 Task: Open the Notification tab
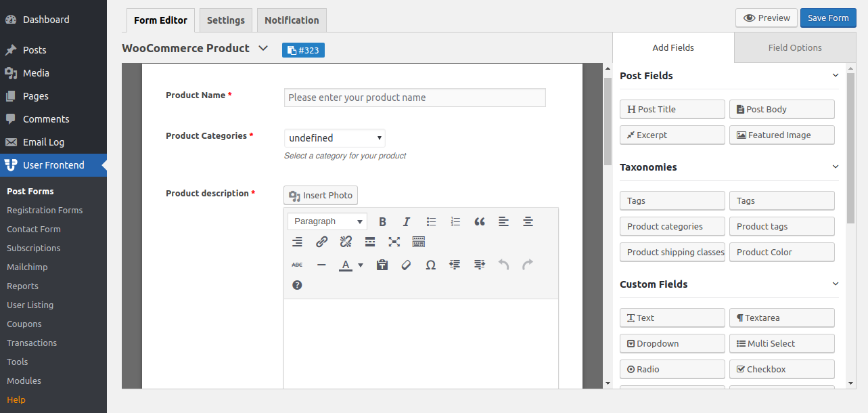[292, 20]
